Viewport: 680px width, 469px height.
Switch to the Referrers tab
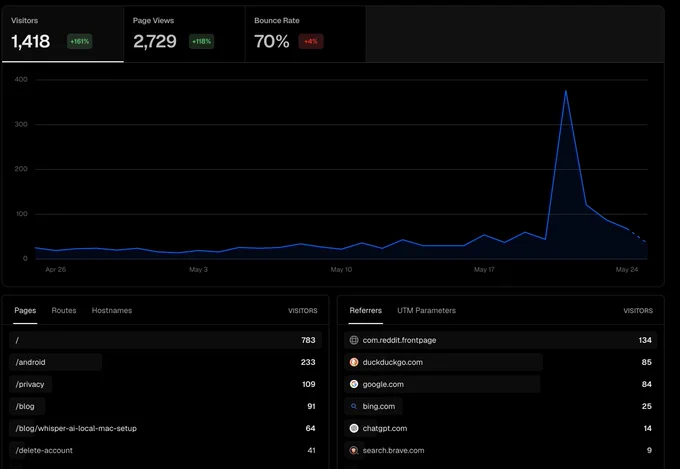(x=366, y=311)
